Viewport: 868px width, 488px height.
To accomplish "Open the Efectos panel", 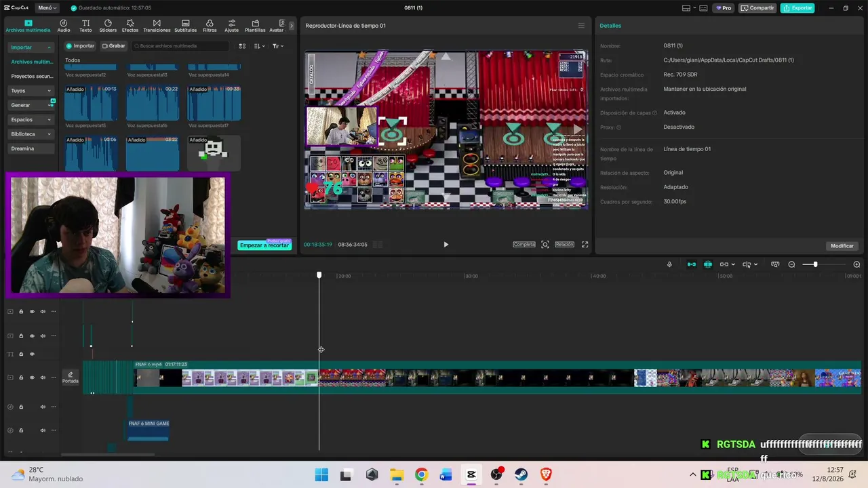I will (x=130, y=26).
